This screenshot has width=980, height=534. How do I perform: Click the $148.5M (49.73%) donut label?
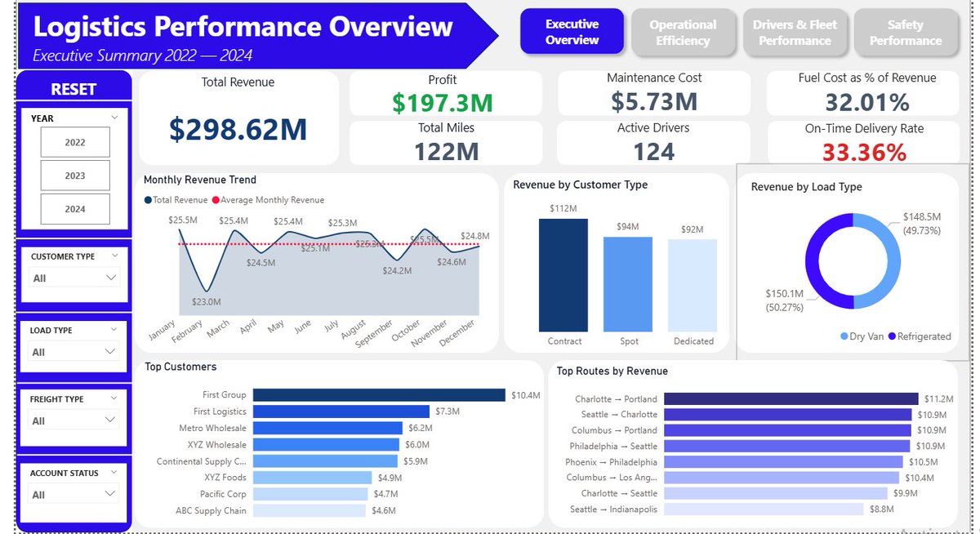(x=922, y=224)
